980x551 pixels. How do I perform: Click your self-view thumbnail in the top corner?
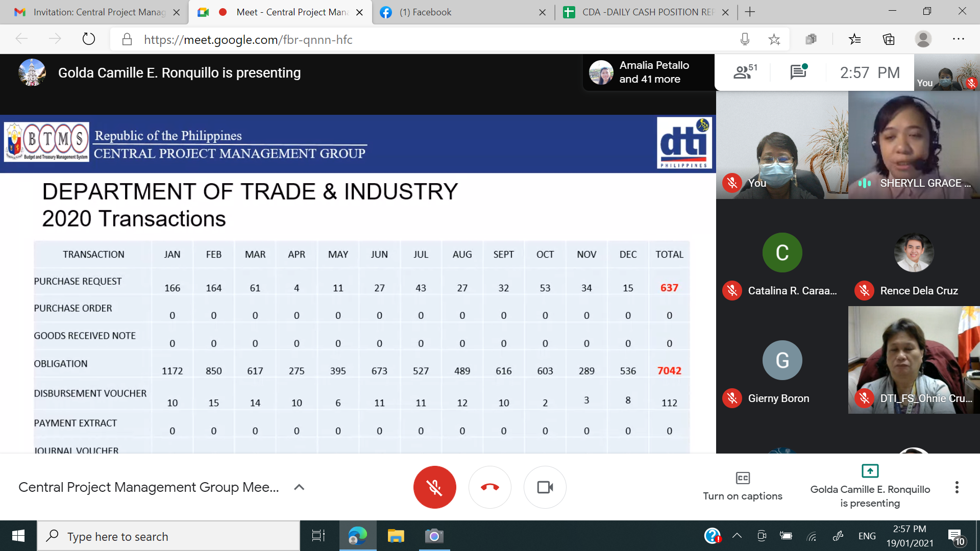947,72
